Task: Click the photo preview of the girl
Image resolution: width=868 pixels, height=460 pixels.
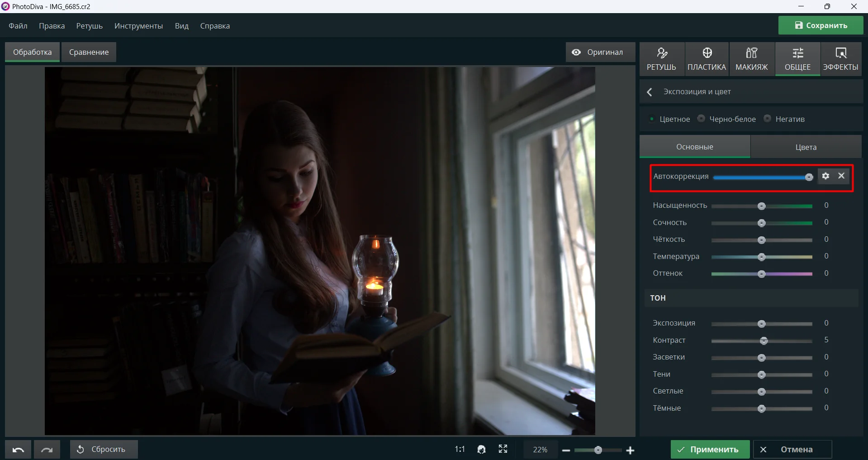Action: (320, 251)
